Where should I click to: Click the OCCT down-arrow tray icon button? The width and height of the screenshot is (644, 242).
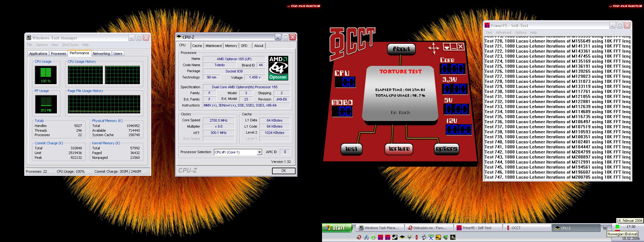click(447, 47)
